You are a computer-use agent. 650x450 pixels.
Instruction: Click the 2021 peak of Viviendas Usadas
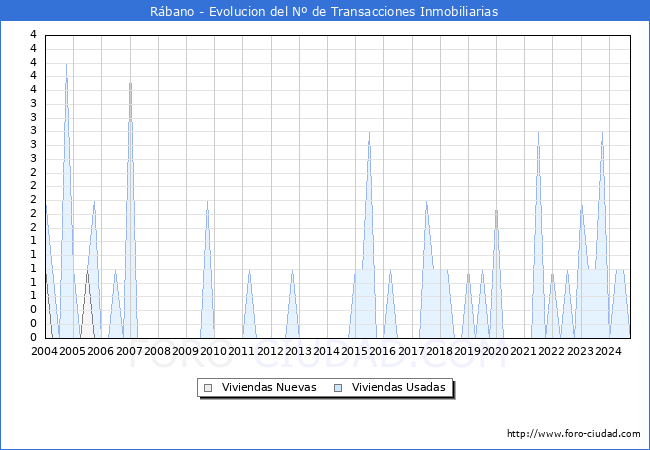(538, 133)
